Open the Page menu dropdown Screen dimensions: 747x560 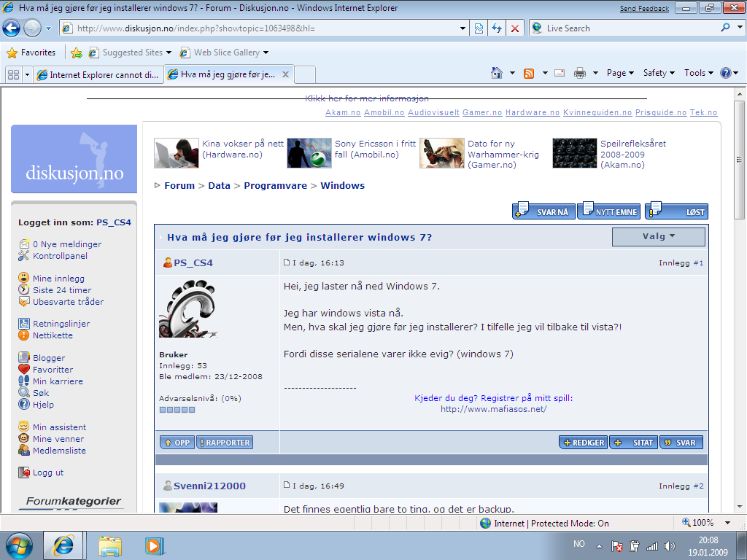[620, 73]
